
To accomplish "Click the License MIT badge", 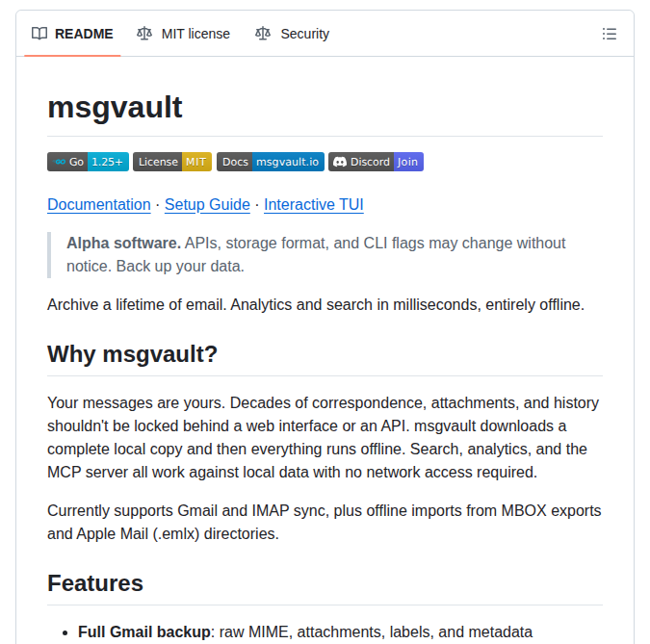I will click(x=172, y=162).
